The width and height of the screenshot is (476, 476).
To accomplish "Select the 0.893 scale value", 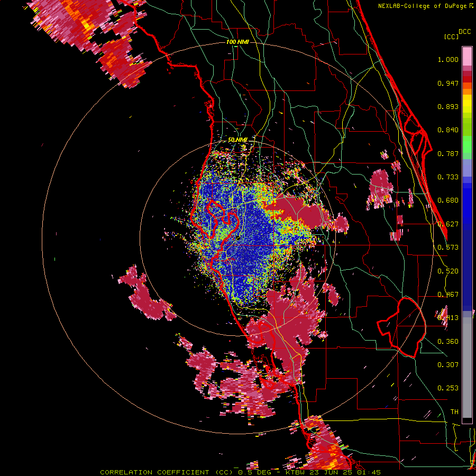I will tap(448, 106).
